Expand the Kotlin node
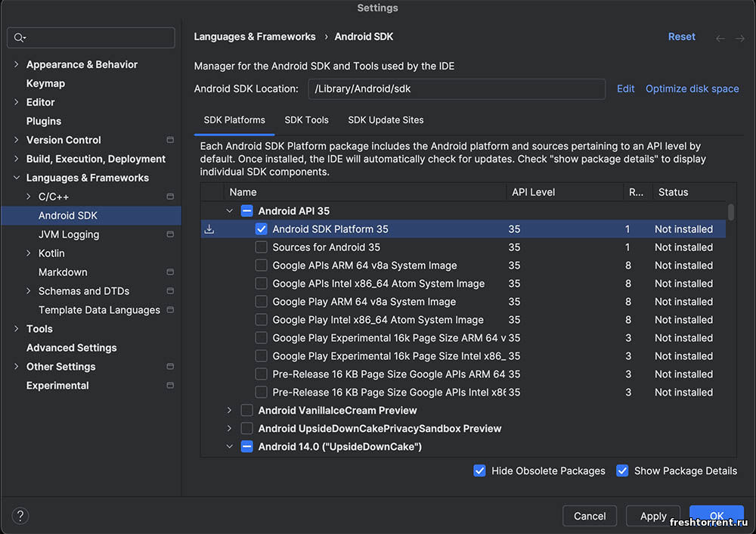Image resolution: width=756 pixels, height=534 pixels. pyautogui.click(x=29, y=253)
